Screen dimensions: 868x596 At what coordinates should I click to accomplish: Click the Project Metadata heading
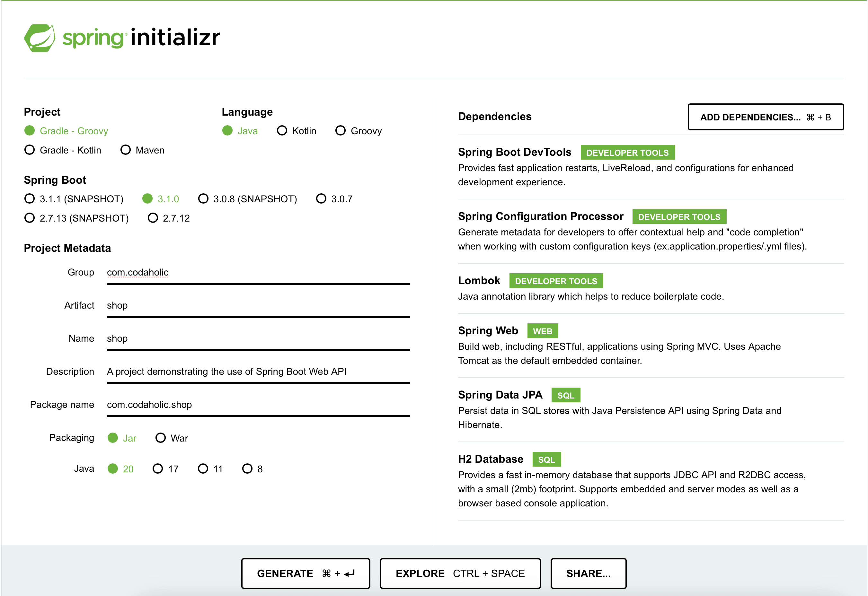(x=67, y=248)
